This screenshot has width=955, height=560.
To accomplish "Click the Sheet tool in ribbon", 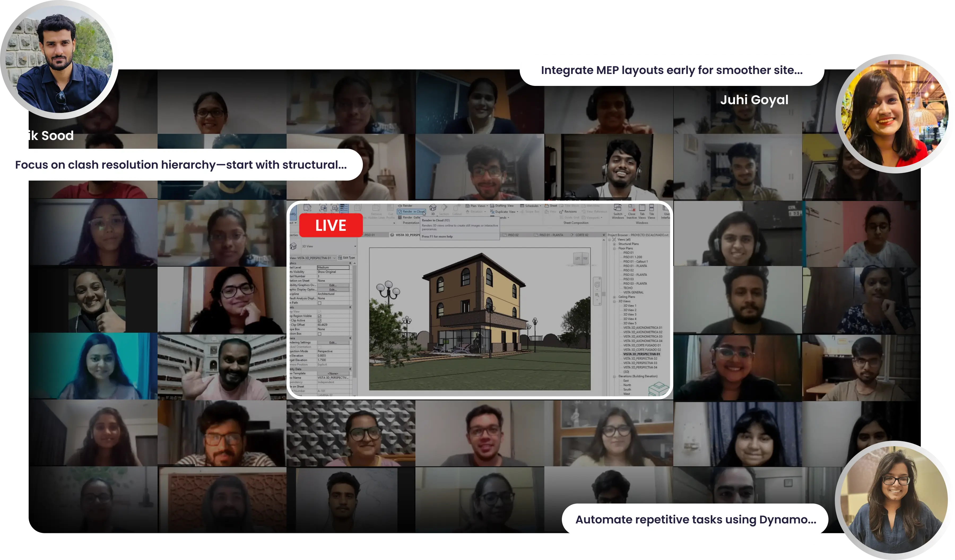I will 551,206.
